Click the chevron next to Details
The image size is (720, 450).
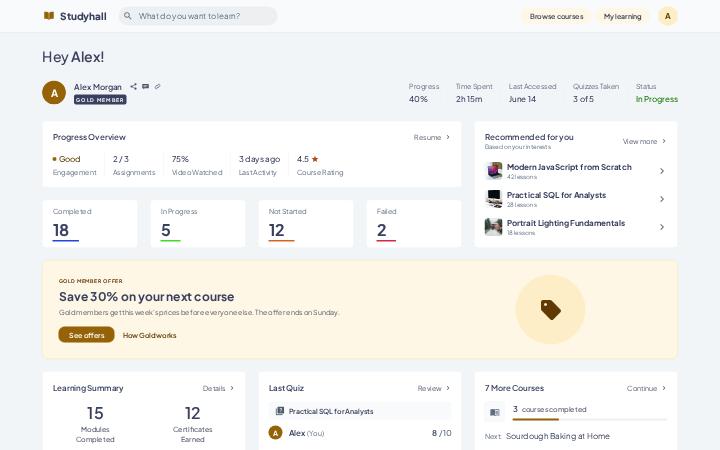[232, 388]
